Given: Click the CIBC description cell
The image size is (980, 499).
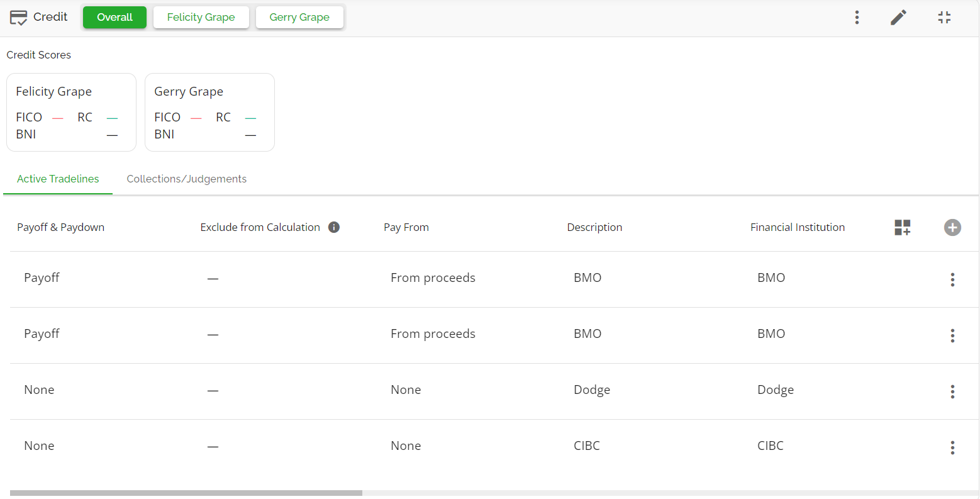Looking at the screenshot, I should [x=587, y=446].
